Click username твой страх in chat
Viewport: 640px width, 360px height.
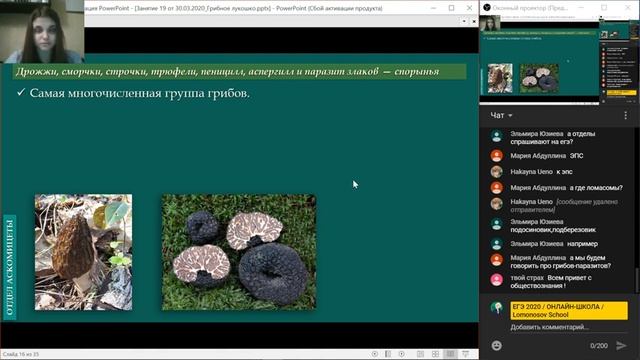coord(527,278)
